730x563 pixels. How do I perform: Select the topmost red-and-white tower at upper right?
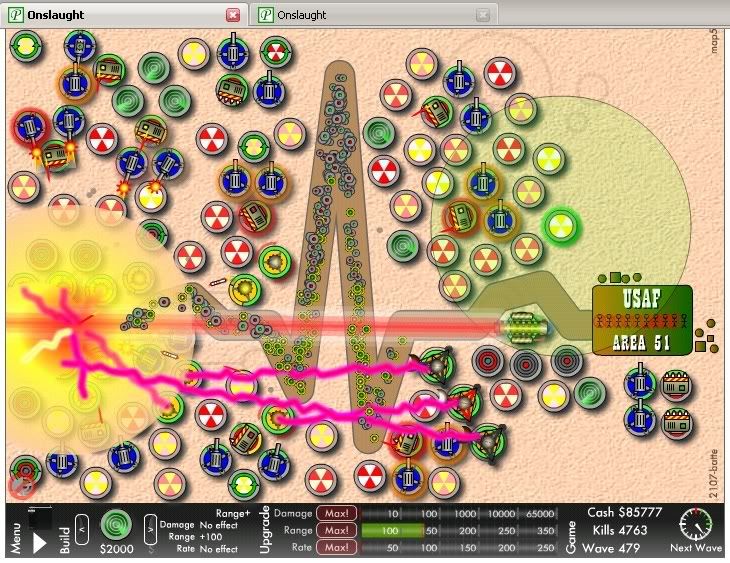pyautogui.click(x=500, y=74)
